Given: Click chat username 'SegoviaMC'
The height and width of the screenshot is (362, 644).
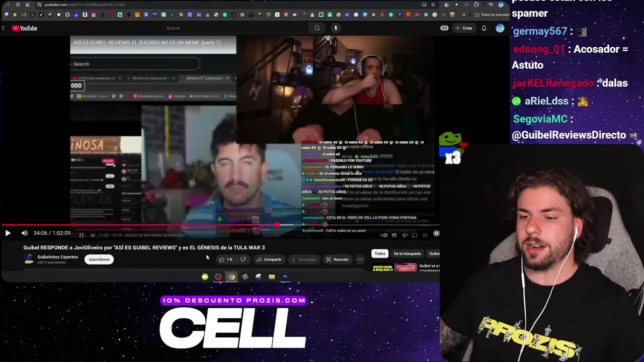Looking at the screenshot, I should [x=540, y=119].
